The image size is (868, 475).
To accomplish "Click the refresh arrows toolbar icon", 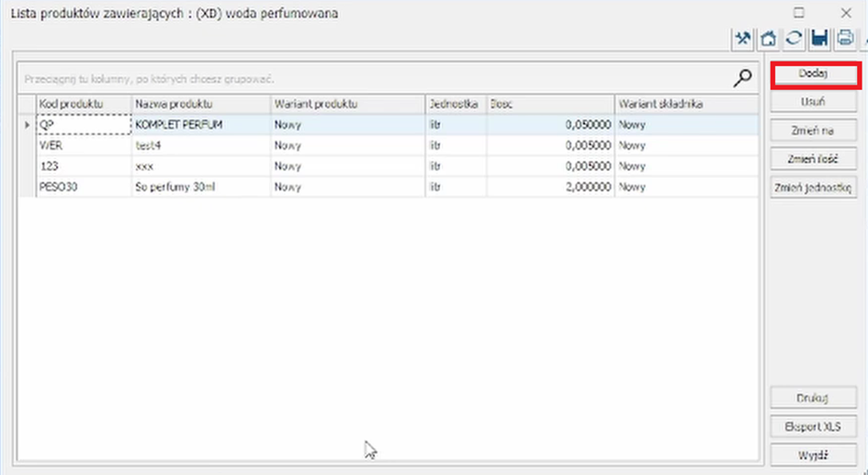I will click(795, 39).
